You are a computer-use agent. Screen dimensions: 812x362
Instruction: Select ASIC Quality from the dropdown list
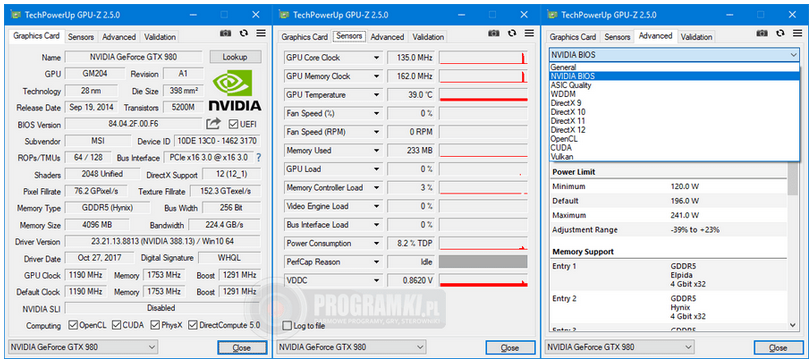tap(674, 85)
